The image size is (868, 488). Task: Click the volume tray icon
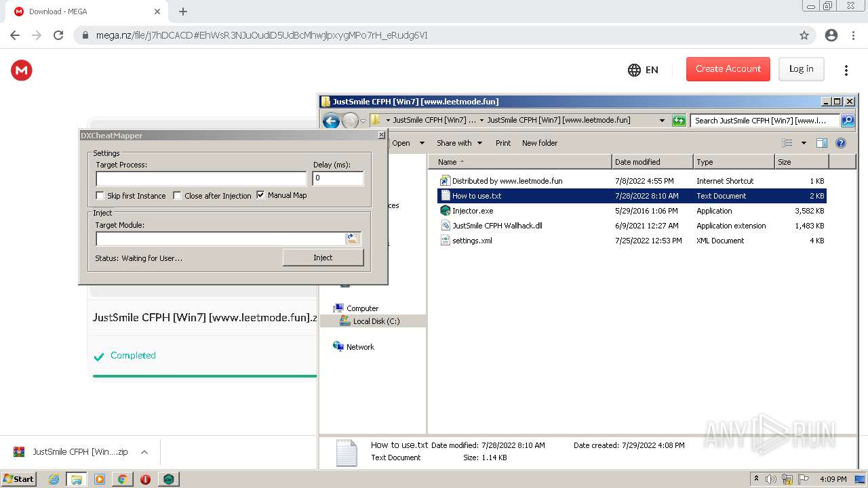pos(771,479)
